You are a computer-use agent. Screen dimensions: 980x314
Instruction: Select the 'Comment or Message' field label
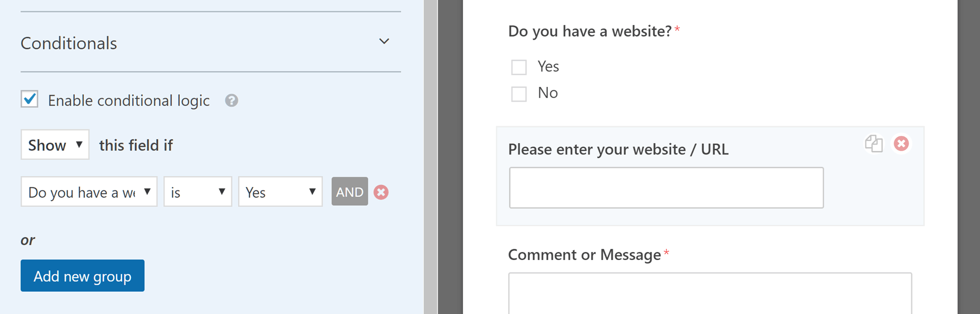(x=585, y=255)
